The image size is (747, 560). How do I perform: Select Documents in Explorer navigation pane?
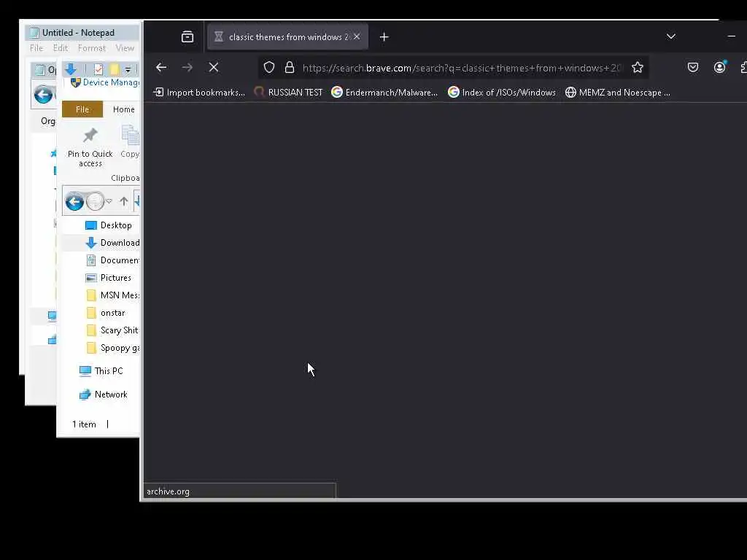coord(112,260)
